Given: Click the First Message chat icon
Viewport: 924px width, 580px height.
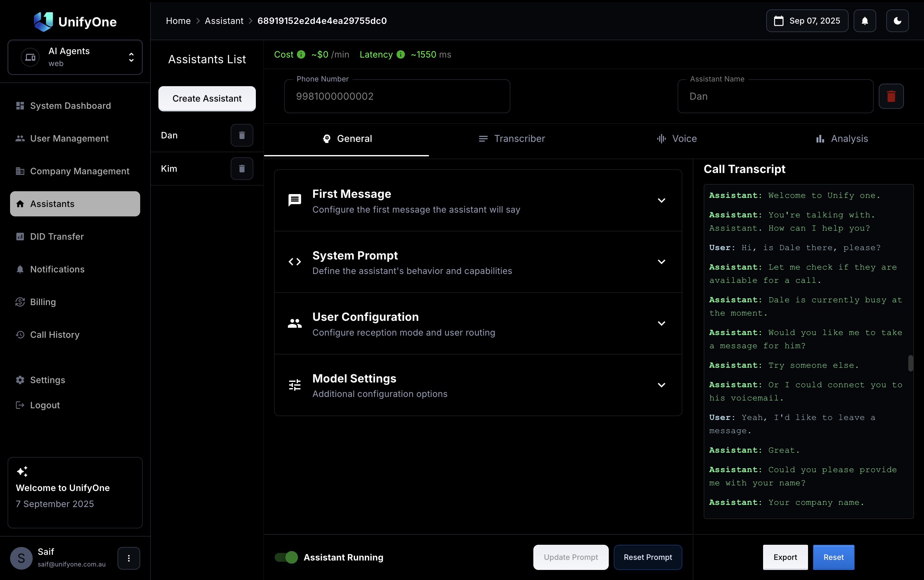Looking at the screenshot, I should tap(295, 200).
